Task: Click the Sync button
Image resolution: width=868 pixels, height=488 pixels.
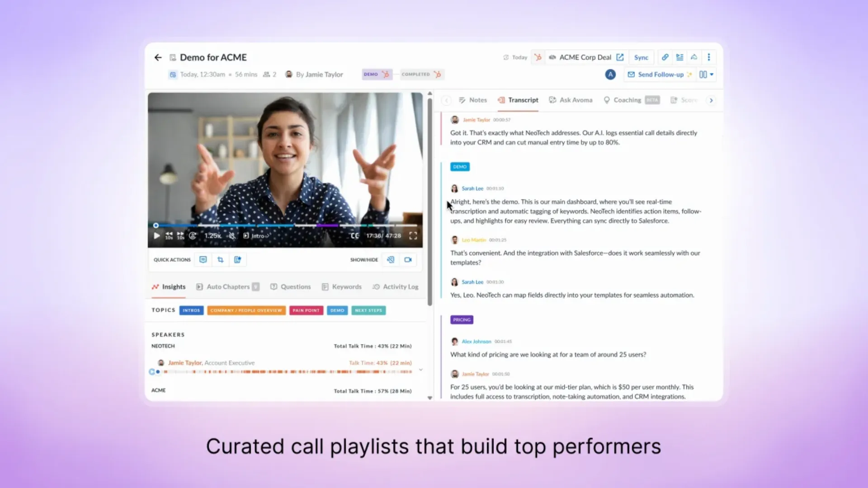Action: tap(641, 57)
